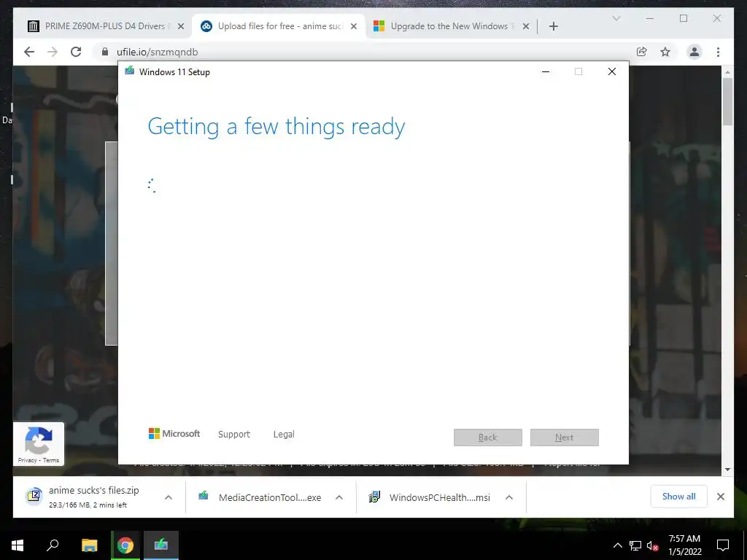Open a new browser tab
This screenshot has width=747, height=560.
click(553, 26)
